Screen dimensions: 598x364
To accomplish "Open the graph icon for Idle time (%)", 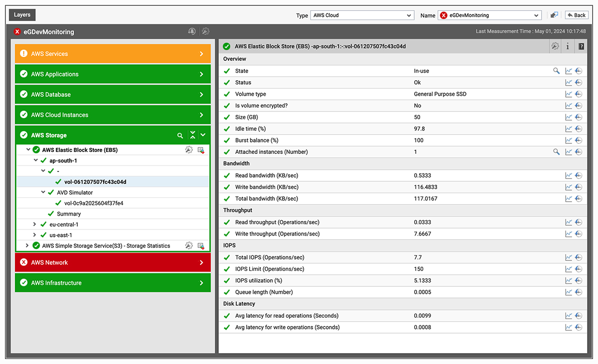I will click(569, 129).
